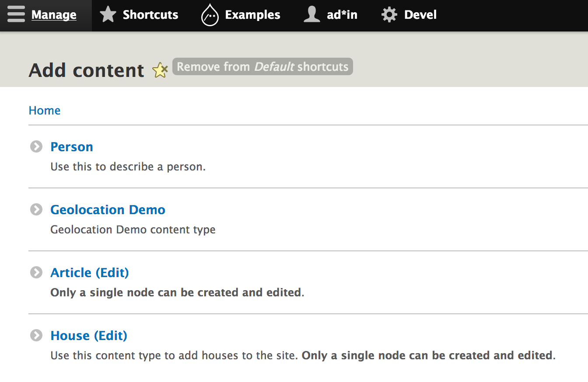Click the hamburger icon next to Manage
The height and width of the screenshot is (382, 588).
coord(16,14)
